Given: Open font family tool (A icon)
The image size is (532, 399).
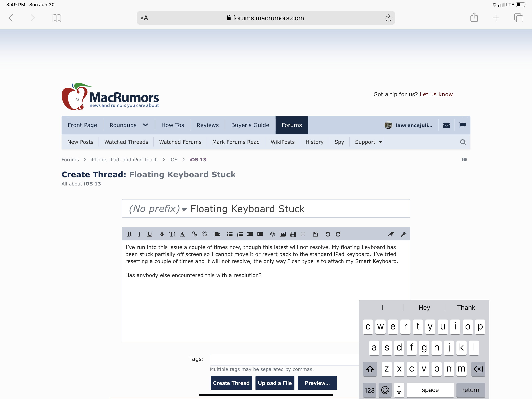Looking at the screenshot, I should click(x=182, y=234).
